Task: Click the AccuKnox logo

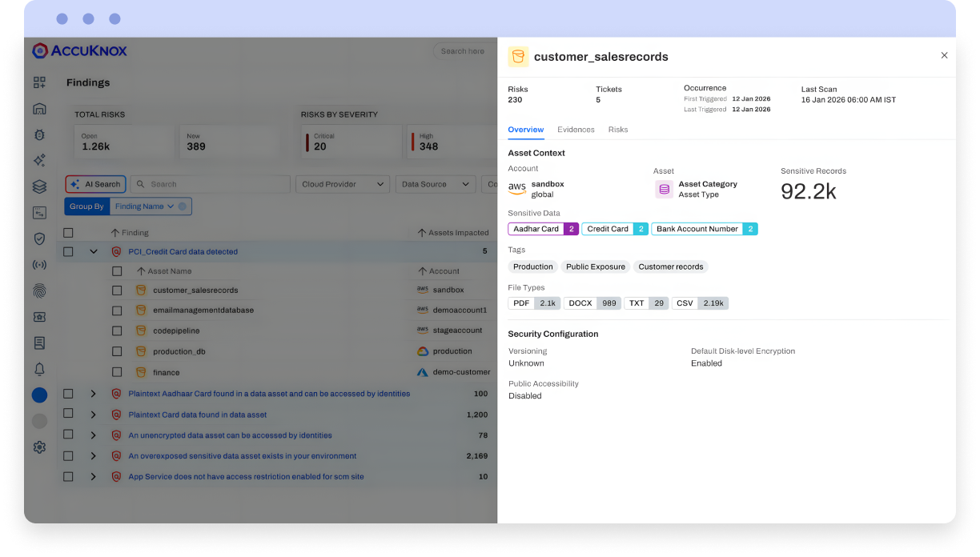Action: pyautogui.click(x=79, y=50)
